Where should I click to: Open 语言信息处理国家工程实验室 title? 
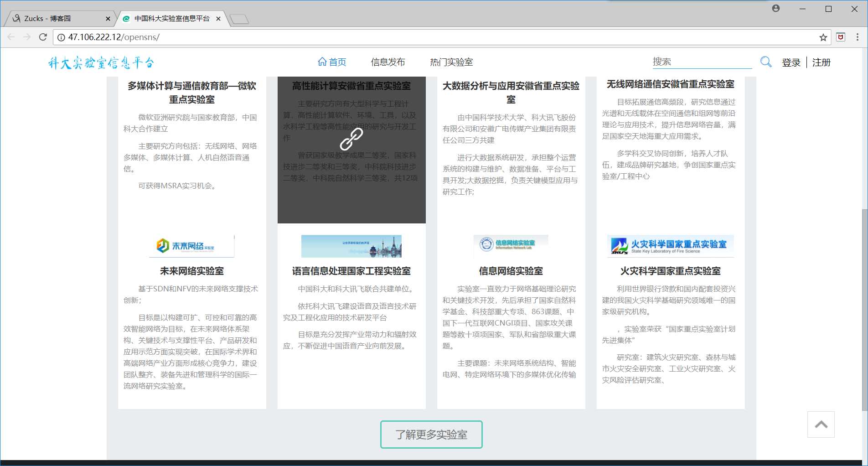point(351,271)
